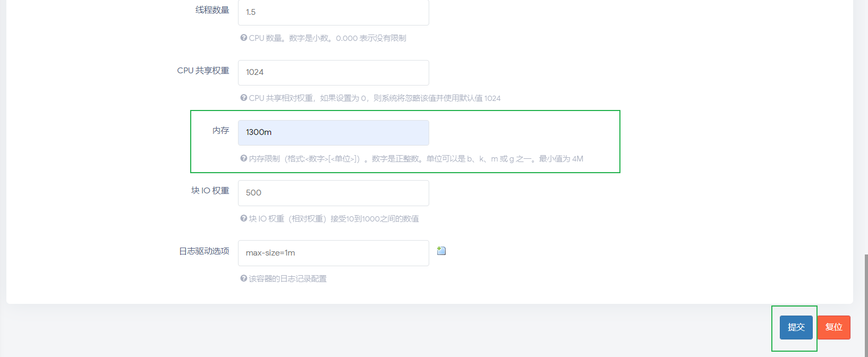Image resolution: width=868 pixels, height=357 pixels.
Task: Click the 块 IO 权重 field with 500
Action: click(333, 193)
